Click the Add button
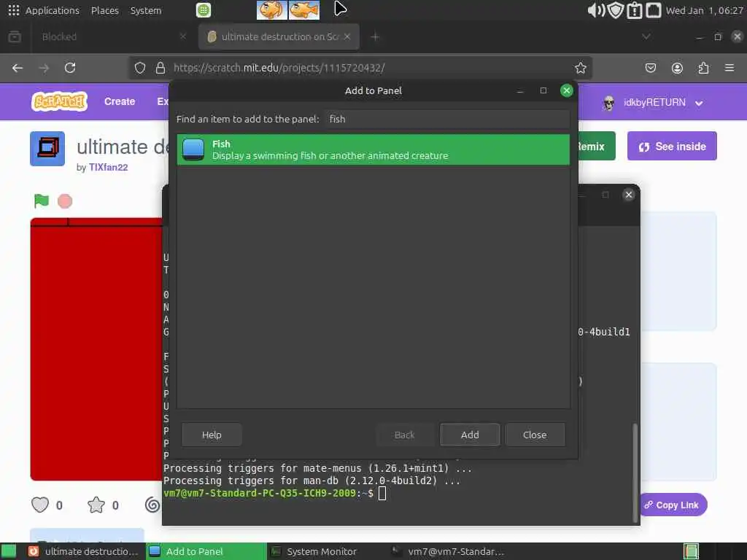Screen dimensions: 747x560 (x=470, y=435)
